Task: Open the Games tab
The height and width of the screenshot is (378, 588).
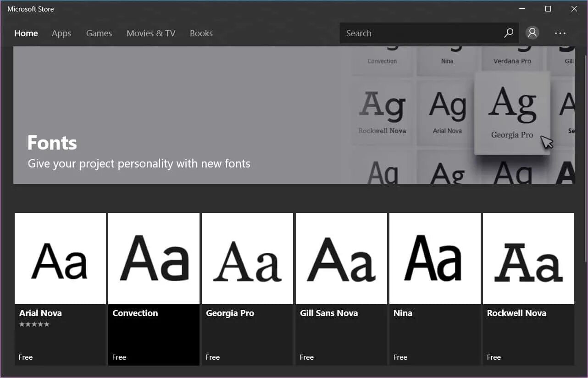Action: point(99,33)
